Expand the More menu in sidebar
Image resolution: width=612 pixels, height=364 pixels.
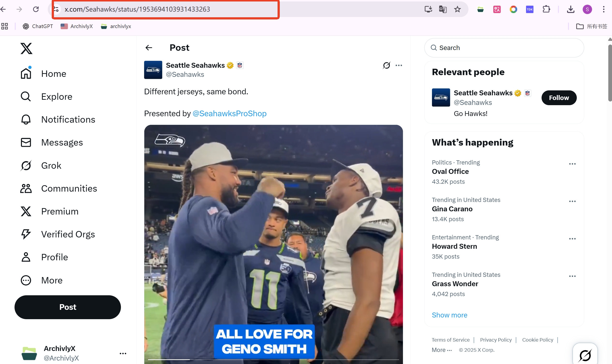pyautogui.click(x=41, y=280)
